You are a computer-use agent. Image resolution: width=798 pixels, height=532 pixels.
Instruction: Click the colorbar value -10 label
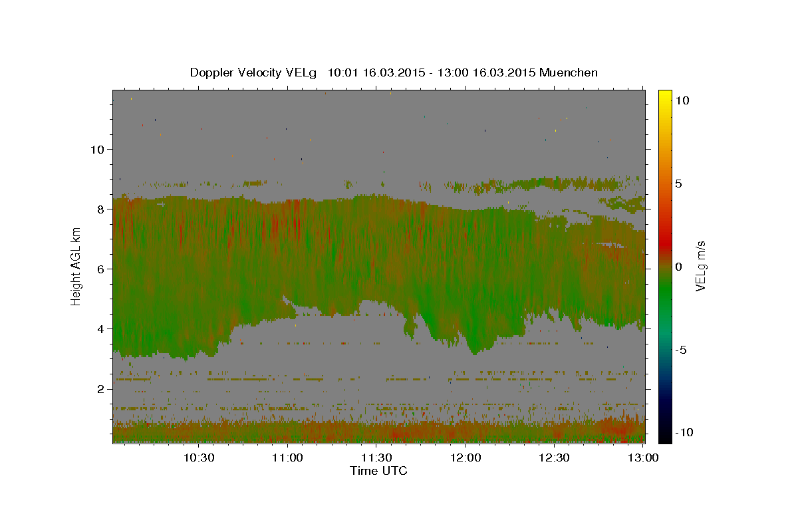pos(685,433)
